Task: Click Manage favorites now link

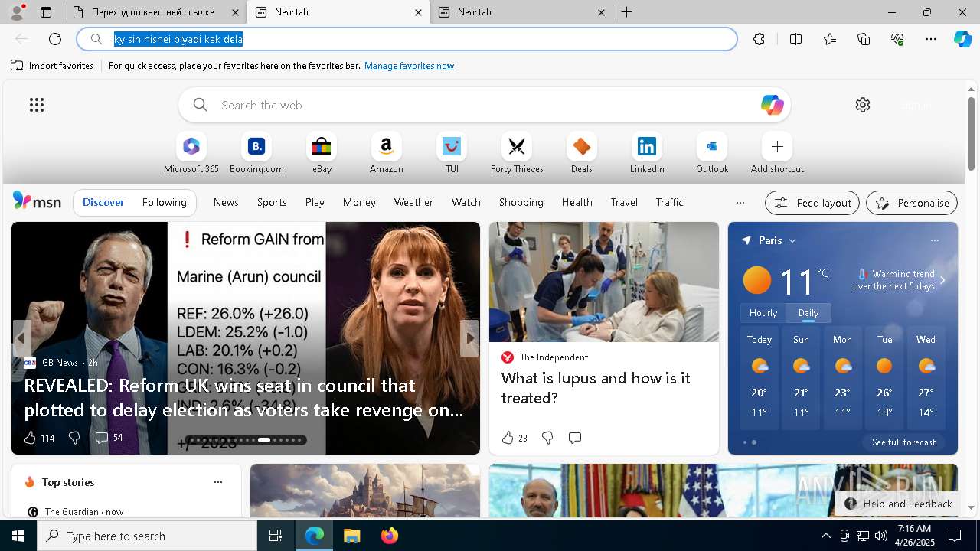Action: pyautogui.click(x=409, y=66)
